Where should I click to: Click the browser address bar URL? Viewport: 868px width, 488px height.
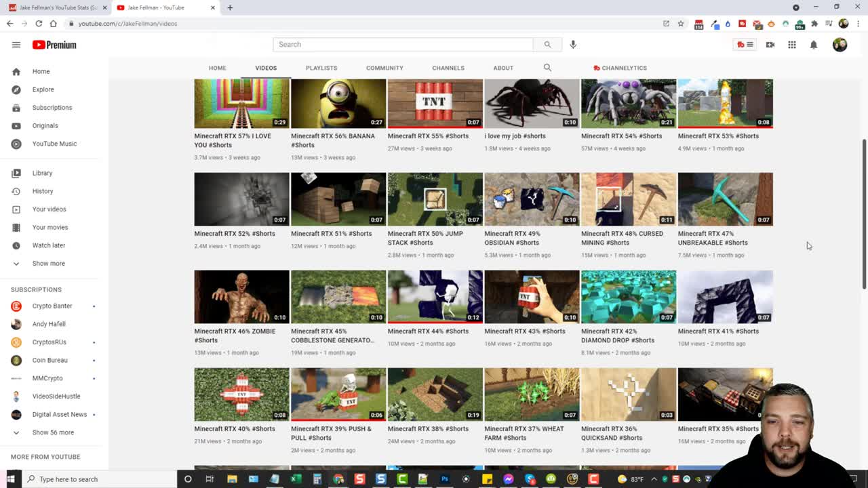pyautogui.click(x=127, y=24)
